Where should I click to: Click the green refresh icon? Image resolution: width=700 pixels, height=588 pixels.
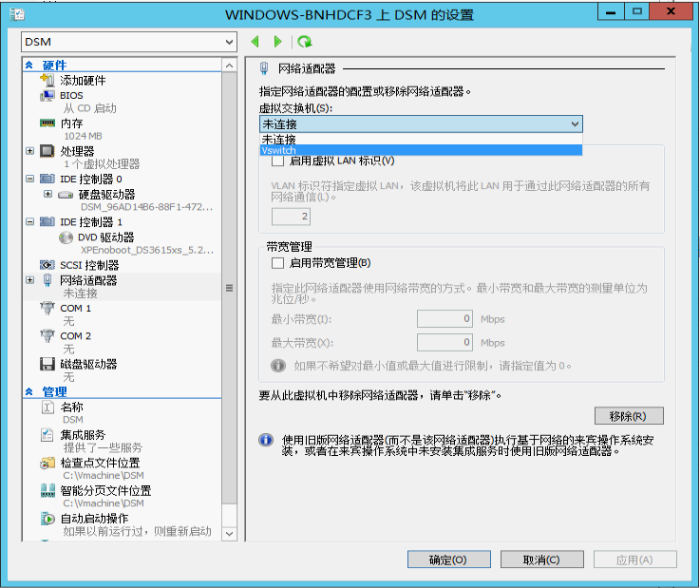click(x=305, y=42)
